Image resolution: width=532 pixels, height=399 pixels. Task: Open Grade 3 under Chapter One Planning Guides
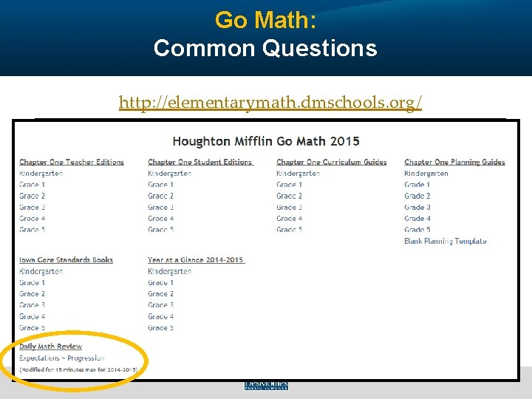[x=417, y=207]
